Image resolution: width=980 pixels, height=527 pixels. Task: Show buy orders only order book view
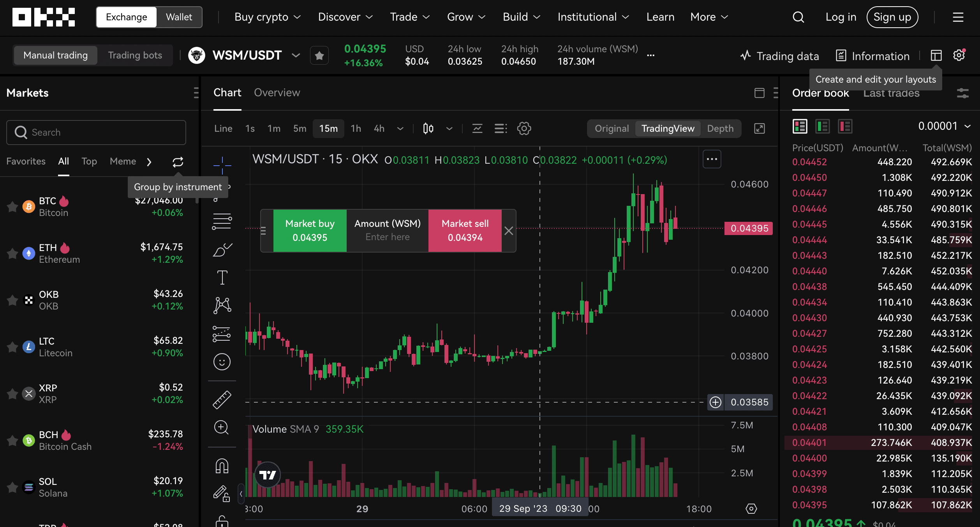tap(823, 126)
